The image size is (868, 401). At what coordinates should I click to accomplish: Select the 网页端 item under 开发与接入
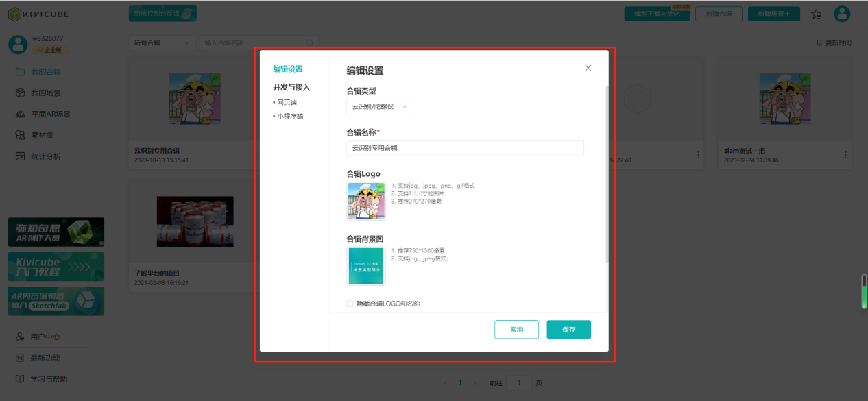click(287, 102)
